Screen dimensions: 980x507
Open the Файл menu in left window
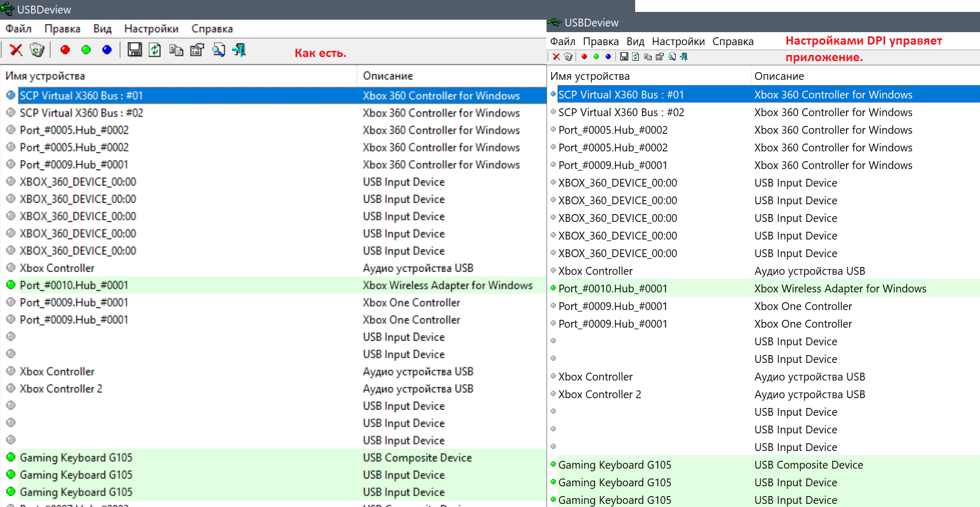pos(19,29)
